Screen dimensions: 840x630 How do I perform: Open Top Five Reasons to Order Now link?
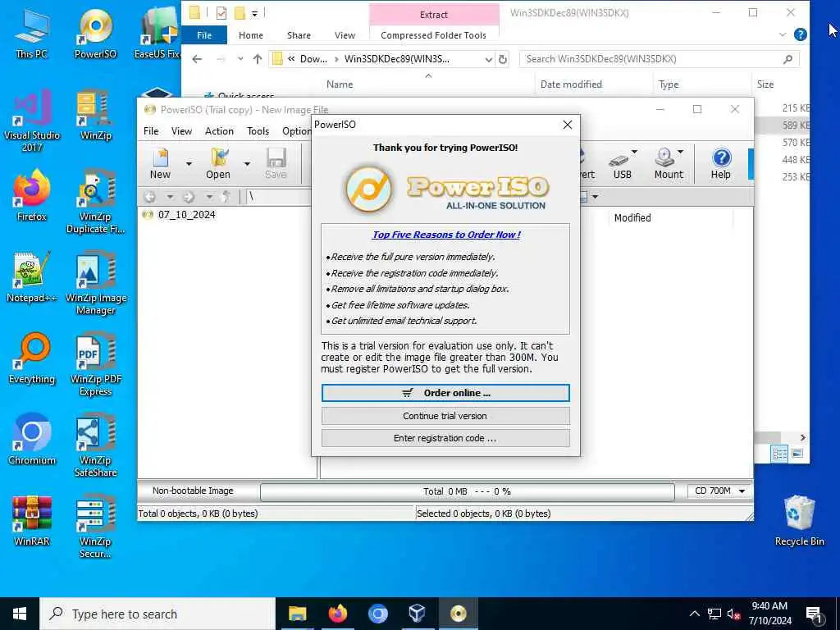(x=446, y=235)
